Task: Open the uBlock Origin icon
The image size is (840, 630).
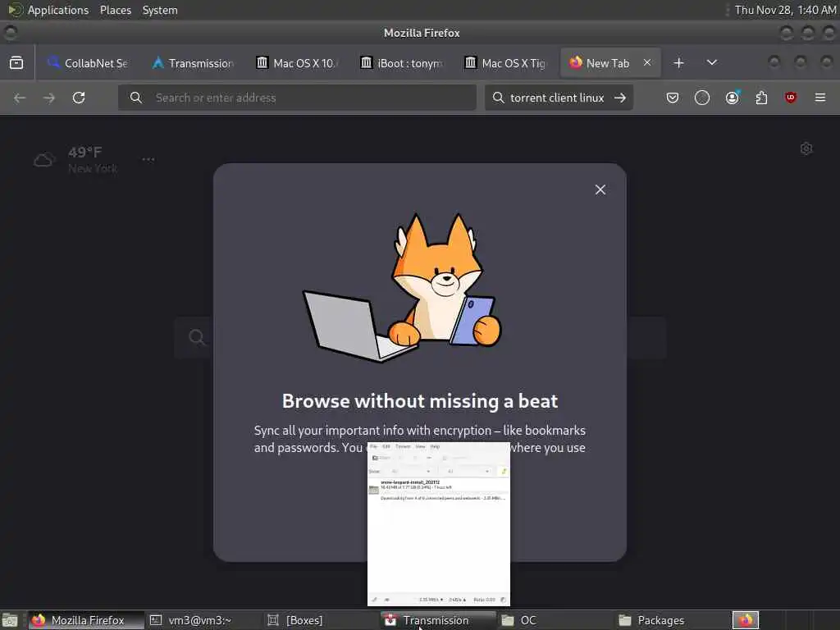Action: [791, 98]
